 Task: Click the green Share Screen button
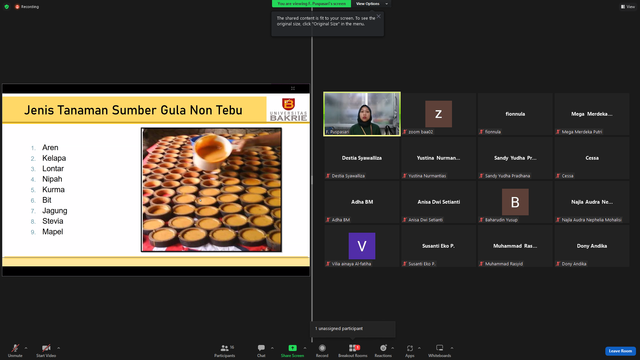point(292,350)
